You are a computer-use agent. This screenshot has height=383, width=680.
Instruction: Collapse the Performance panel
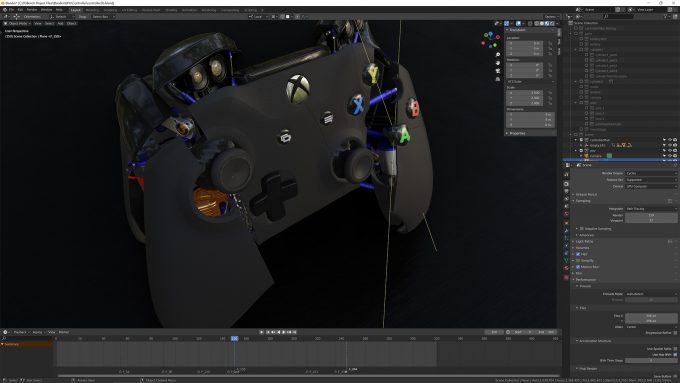tap(585, 280)
